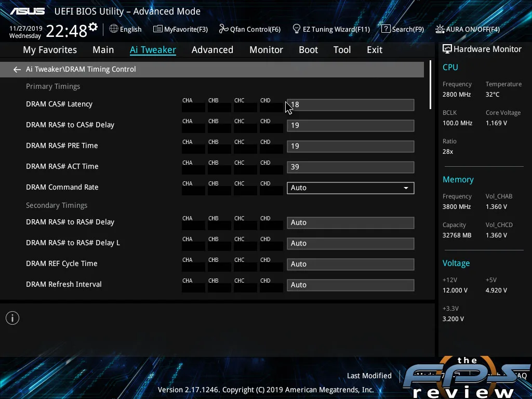532x399 pixels.
Task: Click Primary Timings section heading
Action: [x=53, y=86]
